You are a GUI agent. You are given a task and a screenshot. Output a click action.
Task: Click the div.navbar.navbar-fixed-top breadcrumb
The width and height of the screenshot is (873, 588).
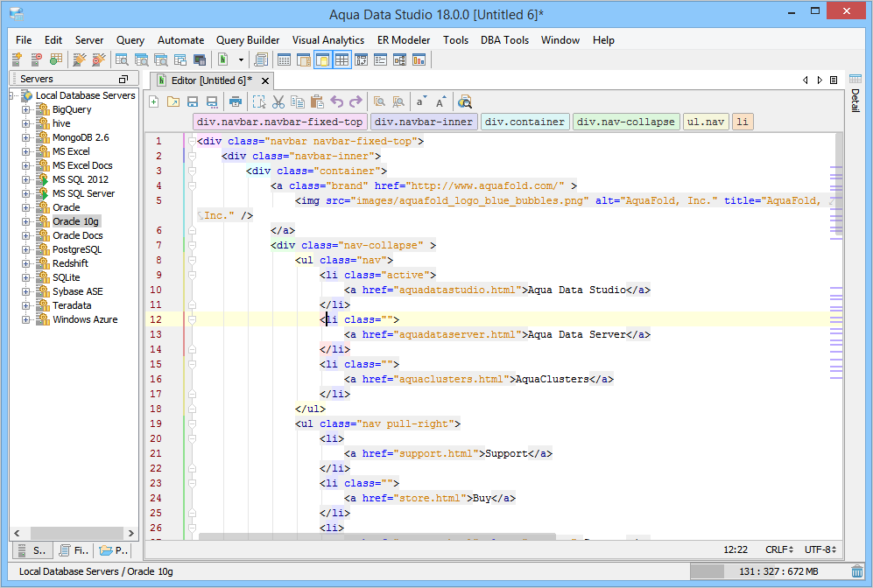coord(279,122)
